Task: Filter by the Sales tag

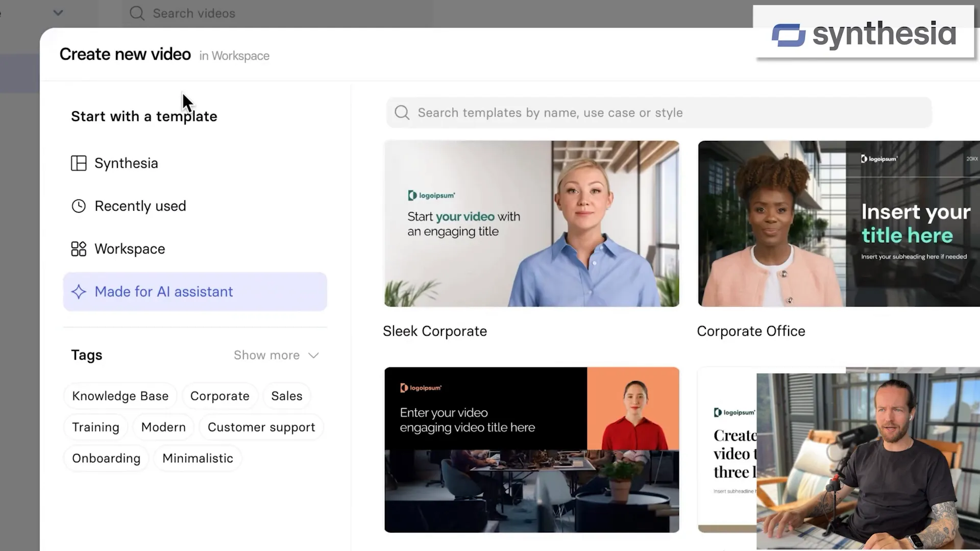Action: [x=287, y=396]
